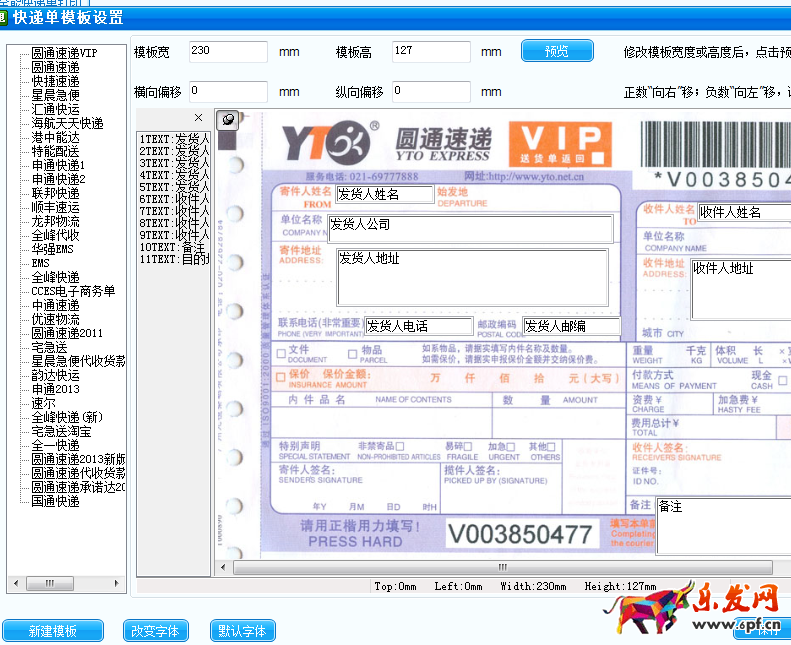Screen dimensions: 791x645
Task: Select template 海航天天快递
Action: 67,123
